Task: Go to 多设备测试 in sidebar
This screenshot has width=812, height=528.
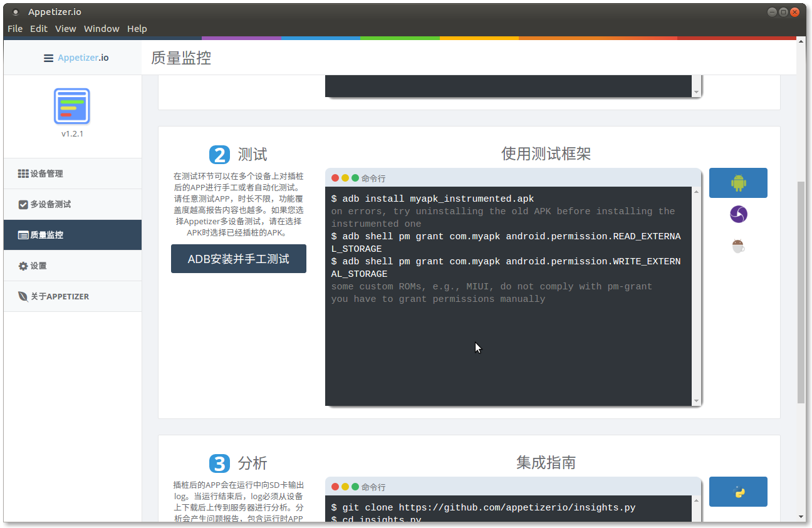Action: click(x=73, y=204)
